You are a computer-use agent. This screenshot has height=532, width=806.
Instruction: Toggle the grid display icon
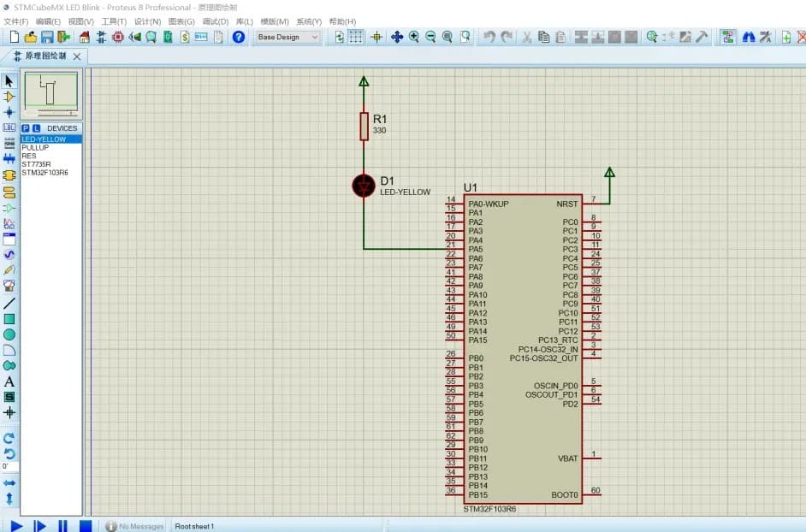point(356,37)
